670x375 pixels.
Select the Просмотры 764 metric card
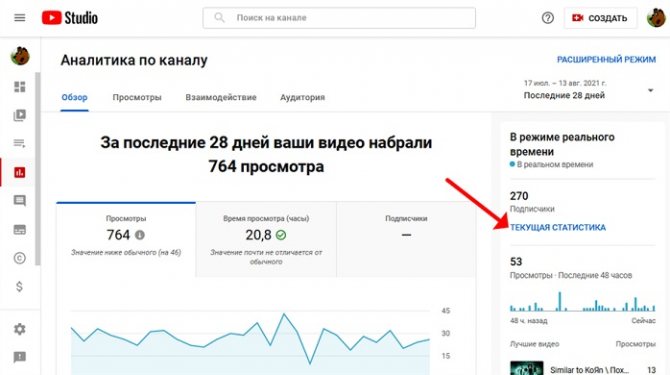[126, 240]
